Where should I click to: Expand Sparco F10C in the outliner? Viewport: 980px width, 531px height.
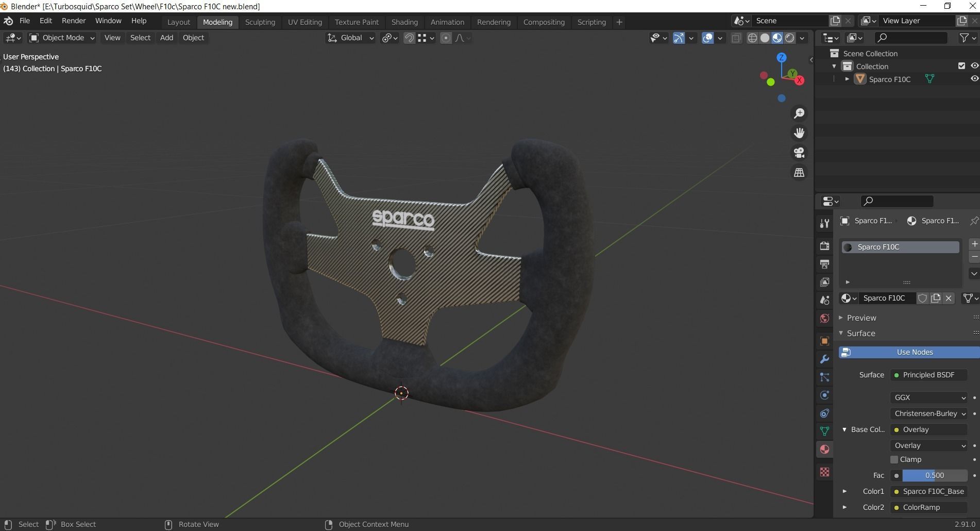[847, 79]
